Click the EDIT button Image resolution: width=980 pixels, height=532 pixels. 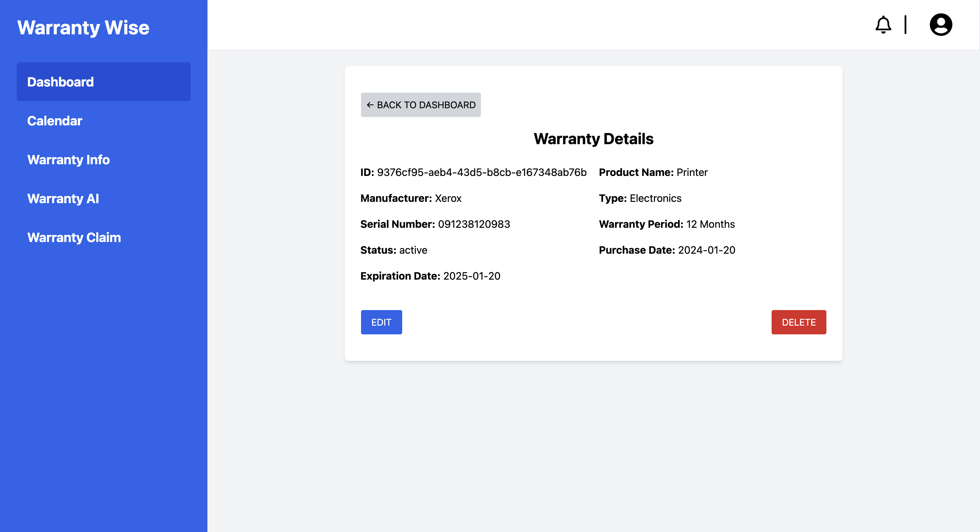coord(381,322)
